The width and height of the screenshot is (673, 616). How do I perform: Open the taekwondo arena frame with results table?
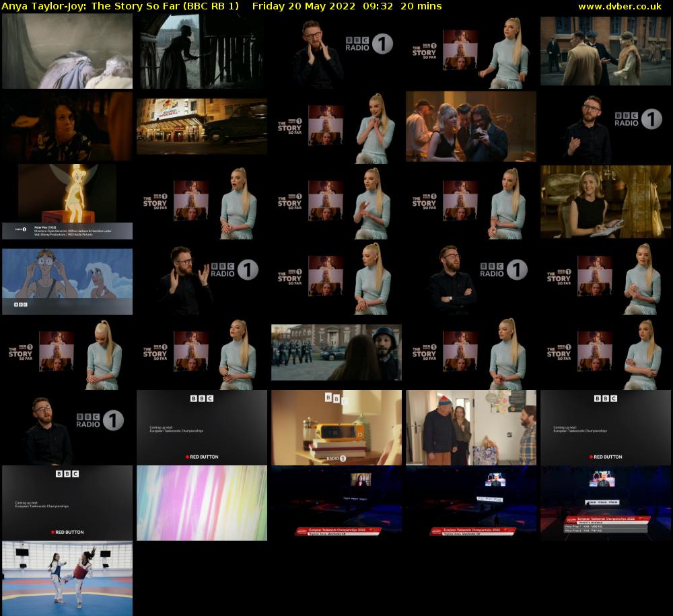point(606,503)
